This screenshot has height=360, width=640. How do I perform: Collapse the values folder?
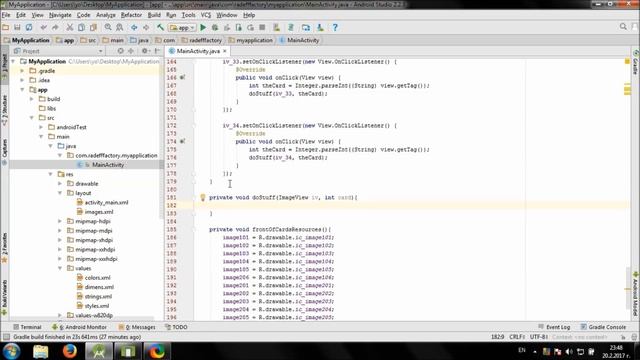pyautogui.click(x=60, y=269)
